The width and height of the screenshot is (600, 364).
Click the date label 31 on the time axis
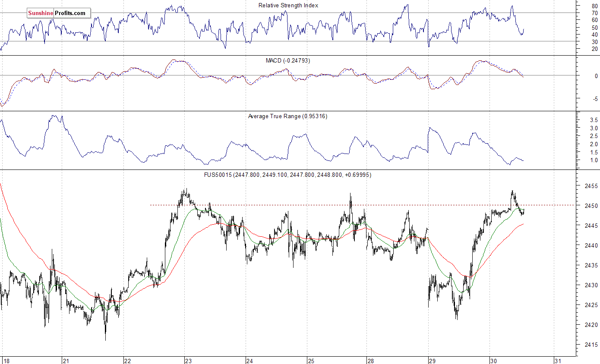point(558,360)
